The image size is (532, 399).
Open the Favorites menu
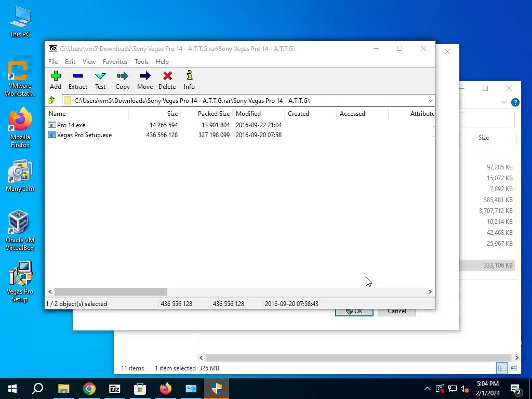click(115, 62)
